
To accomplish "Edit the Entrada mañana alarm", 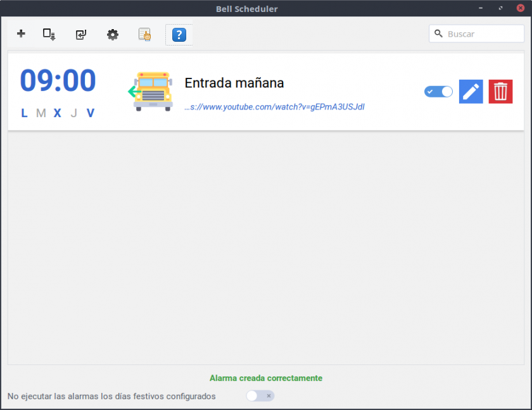I will click(x=471, y=92).
